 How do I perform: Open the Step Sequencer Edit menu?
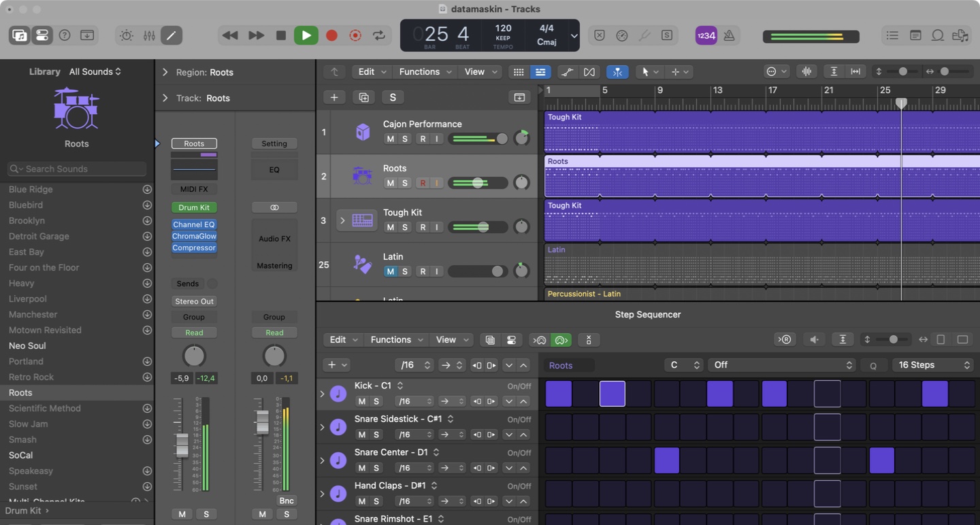click(342, 339)
